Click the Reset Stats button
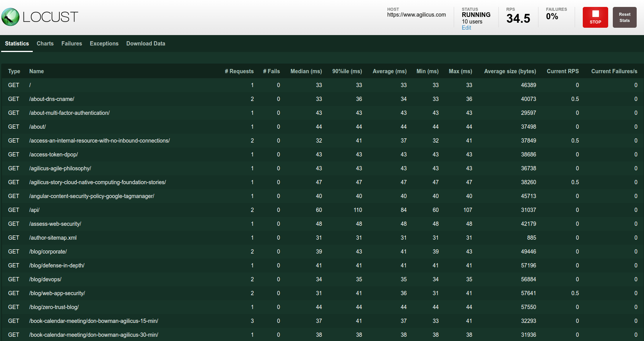Image resolution: width=644 pixels, height=341 pixels. click(624, 17)
